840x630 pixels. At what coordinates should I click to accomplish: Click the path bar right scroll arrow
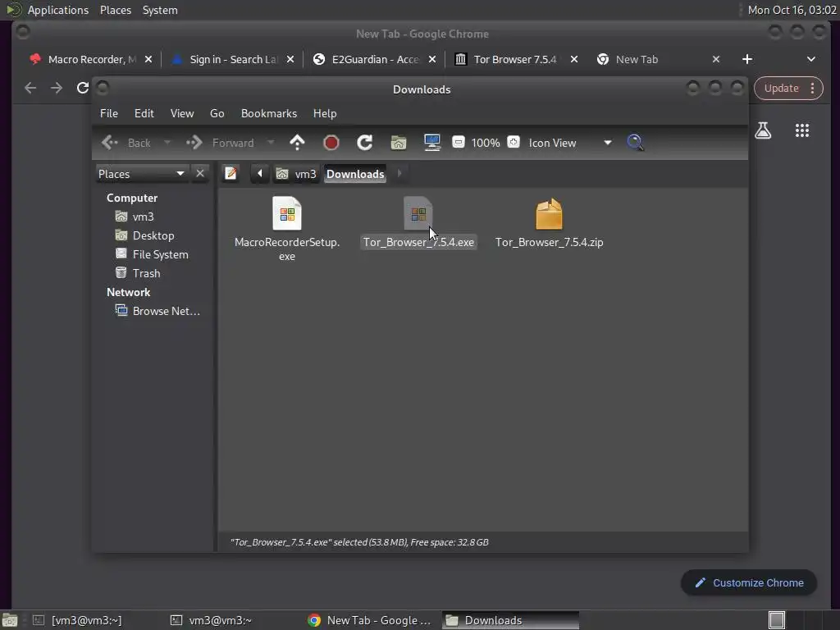point(399,174)
